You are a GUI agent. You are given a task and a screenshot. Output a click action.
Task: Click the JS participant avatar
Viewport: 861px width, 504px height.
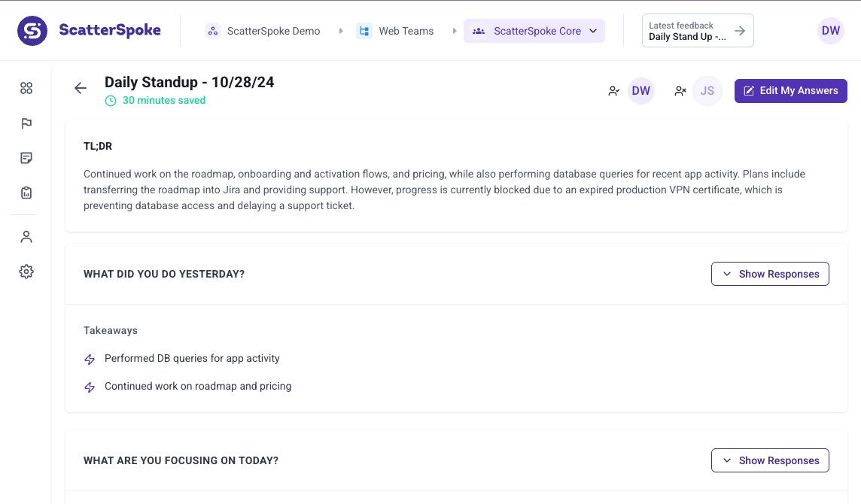point(707,91)
